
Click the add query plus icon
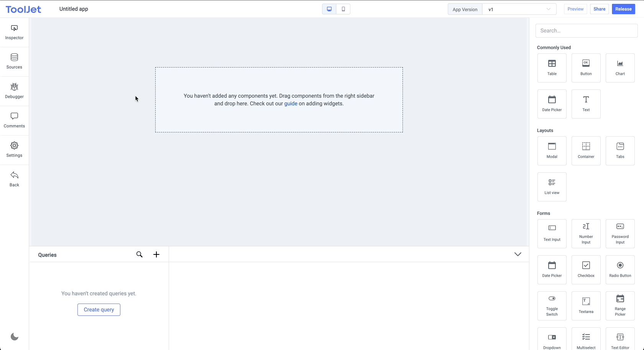(x=156, y=254)
